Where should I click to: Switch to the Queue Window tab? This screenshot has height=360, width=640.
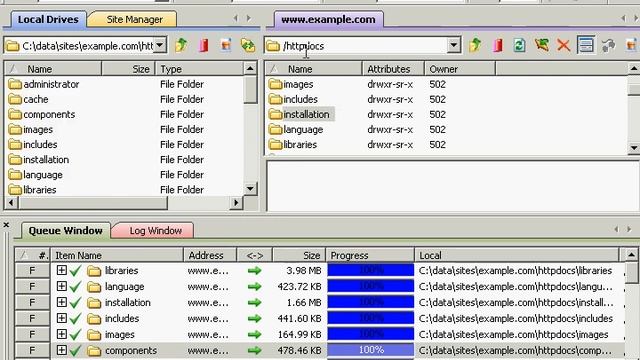coord(65,231)
